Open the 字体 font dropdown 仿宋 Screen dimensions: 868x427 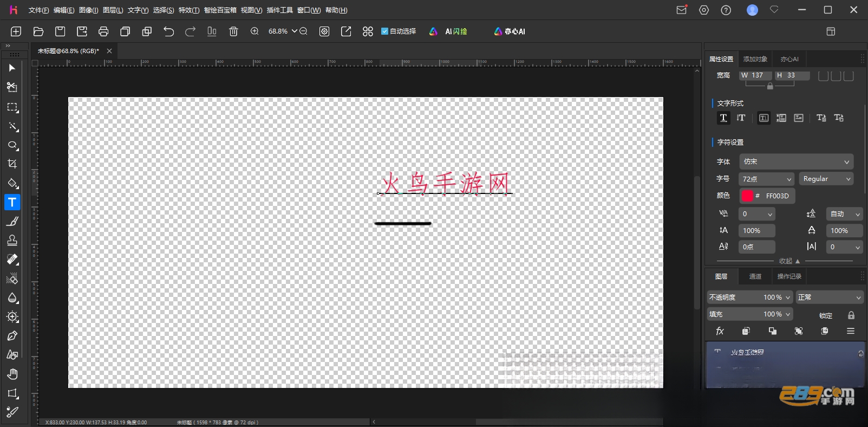(796, 161)
